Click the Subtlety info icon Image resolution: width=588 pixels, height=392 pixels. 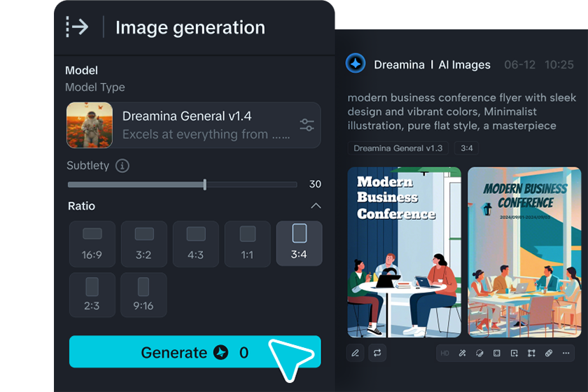(x=122, y=165)
